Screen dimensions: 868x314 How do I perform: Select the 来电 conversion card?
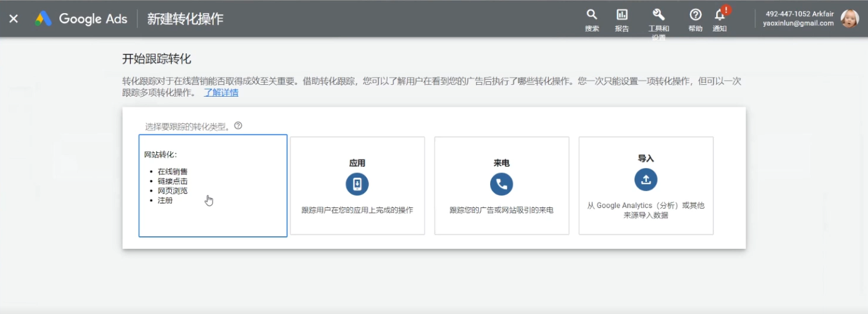click(501, 186)
